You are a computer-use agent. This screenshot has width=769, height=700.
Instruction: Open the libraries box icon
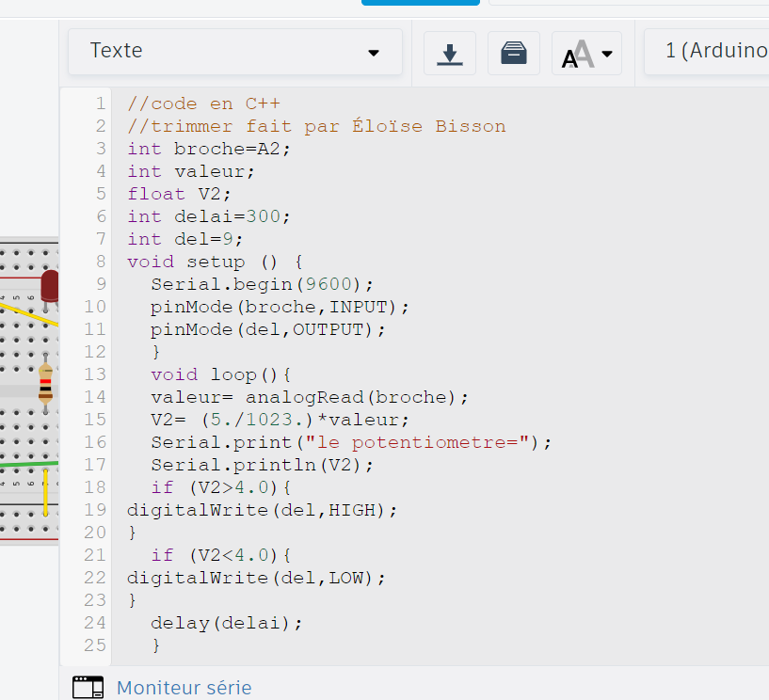click(514, 53)
